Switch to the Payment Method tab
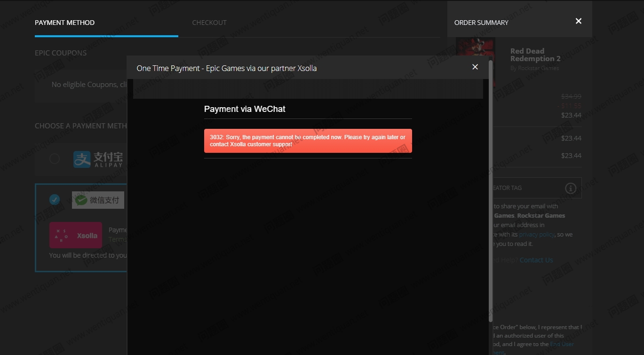 [65, 23]
